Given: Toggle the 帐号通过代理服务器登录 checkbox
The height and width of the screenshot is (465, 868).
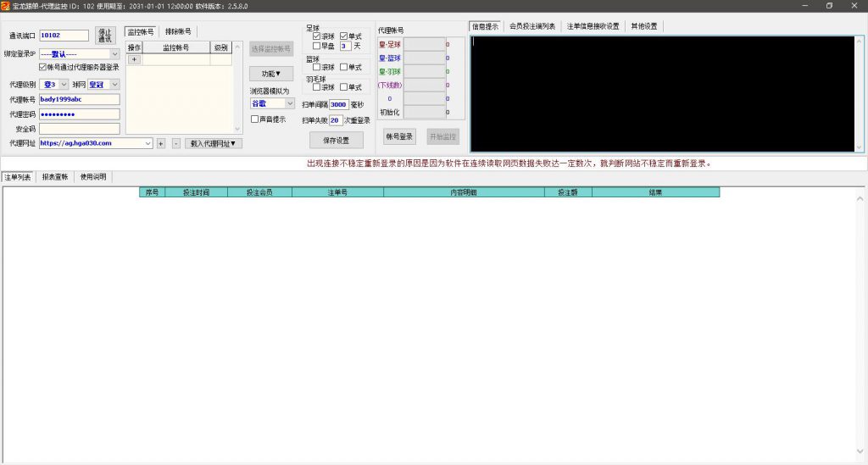Looking at the screenshot, I should pos(43,67).
